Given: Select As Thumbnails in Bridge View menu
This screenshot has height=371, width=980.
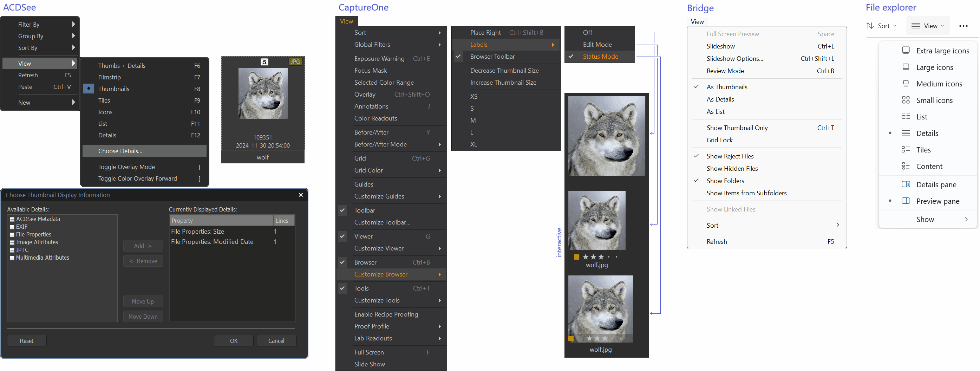Looking at the screenshot, I should [x=766, y=87].
